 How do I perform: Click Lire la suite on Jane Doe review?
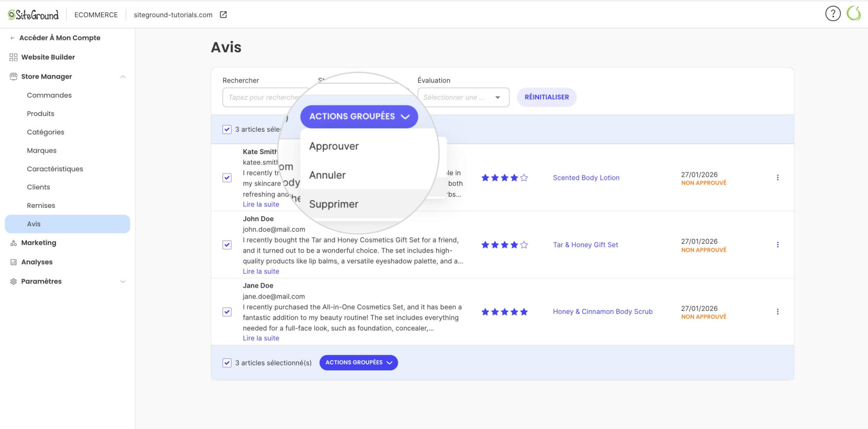click(261, 339)
